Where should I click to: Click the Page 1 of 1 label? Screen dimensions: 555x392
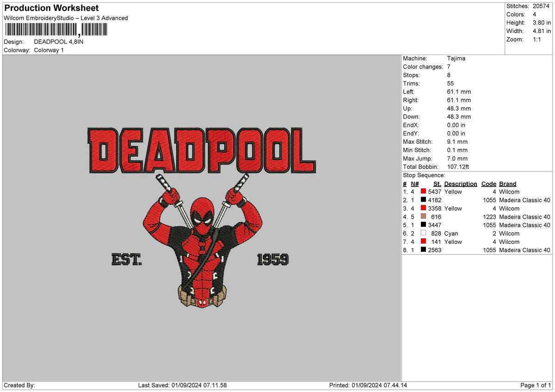[x=534, y=385]
